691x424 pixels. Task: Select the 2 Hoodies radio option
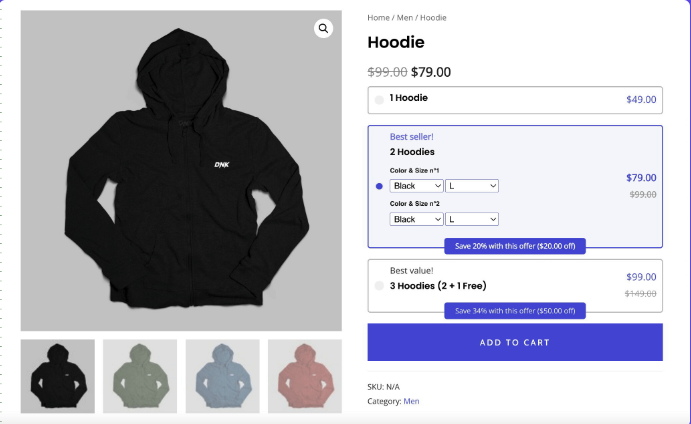tap(379, 186)
